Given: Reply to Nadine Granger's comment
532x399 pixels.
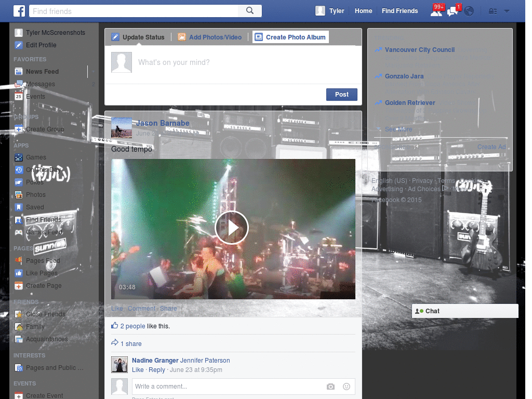Looking at the screenshot, I should [157, 369].
